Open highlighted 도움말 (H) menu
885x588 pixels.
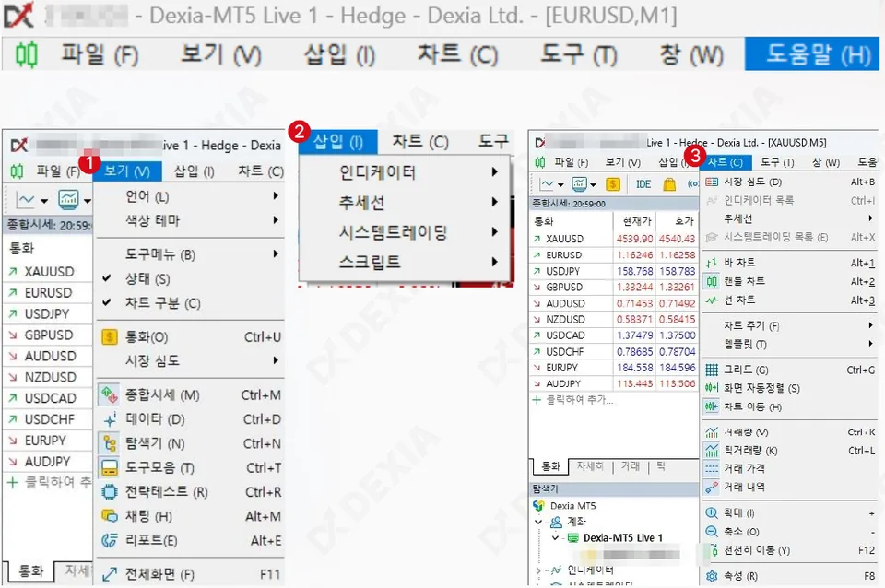coord(812,54)
